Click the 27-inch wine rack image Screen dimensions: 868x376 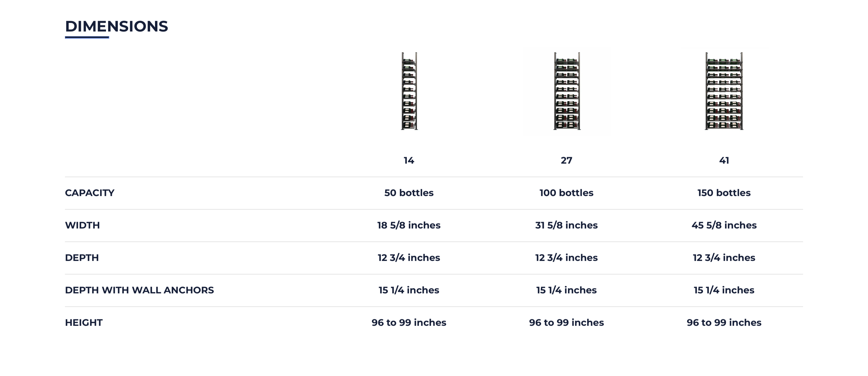pyautogui.click(x=567, y=91)
